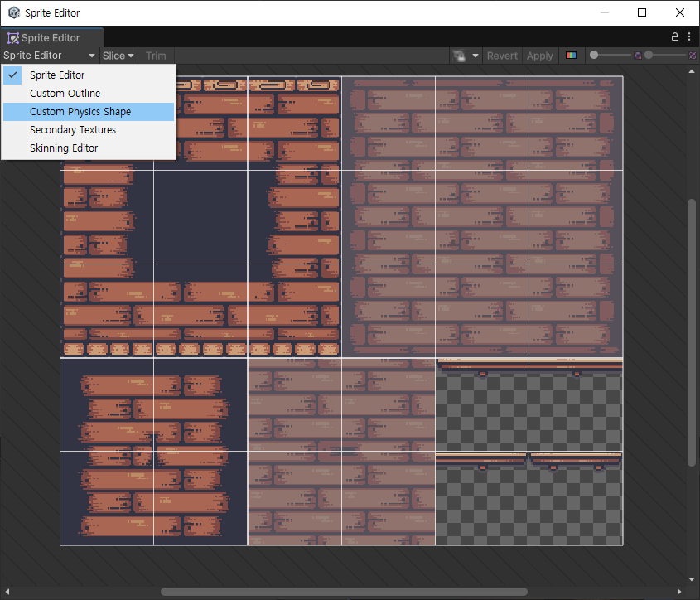Choose Custom Outline from the menu

tap(89, 94)
